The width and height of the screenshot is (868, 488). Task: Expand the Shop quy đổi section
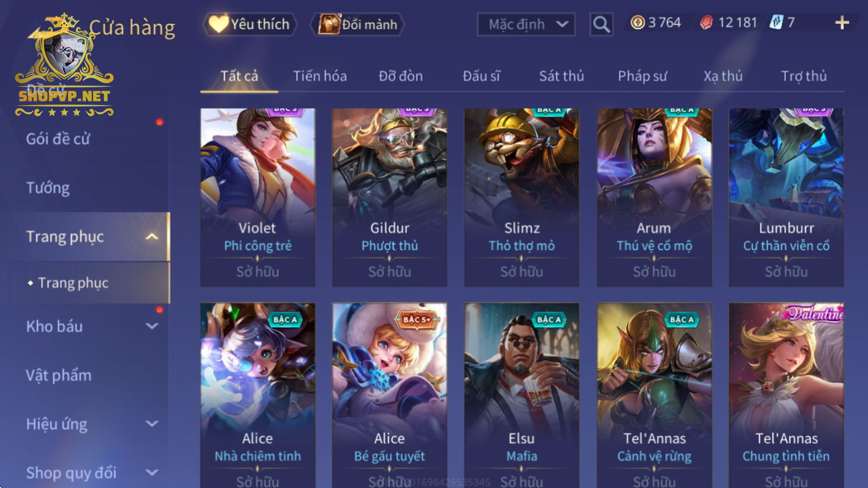tap(152, 472)
